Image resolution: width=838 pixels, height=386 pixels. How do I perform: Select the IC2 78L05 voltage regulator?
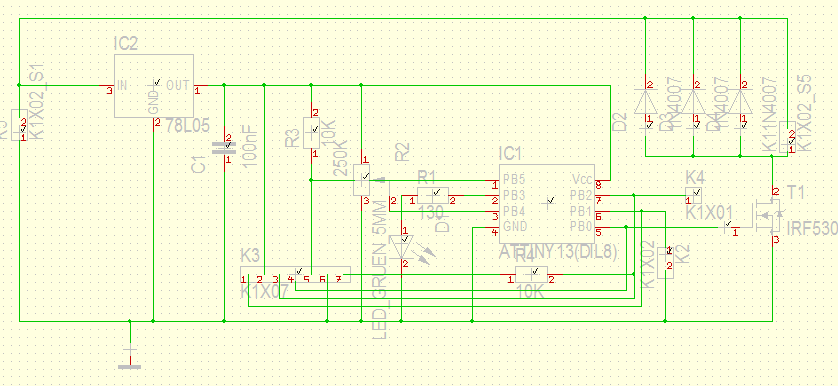tap(154, 86)
